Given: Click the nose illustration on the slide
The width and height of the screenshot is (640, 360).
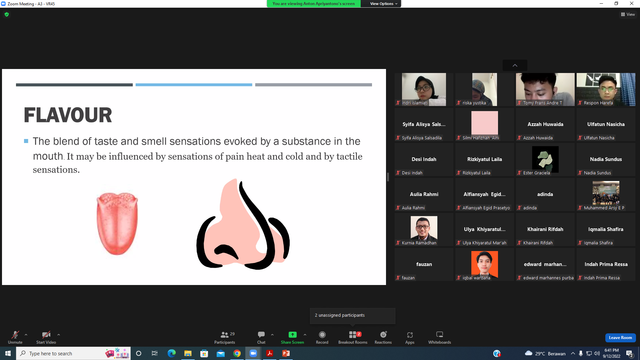Looking at the screenshot, I should 243,224.
